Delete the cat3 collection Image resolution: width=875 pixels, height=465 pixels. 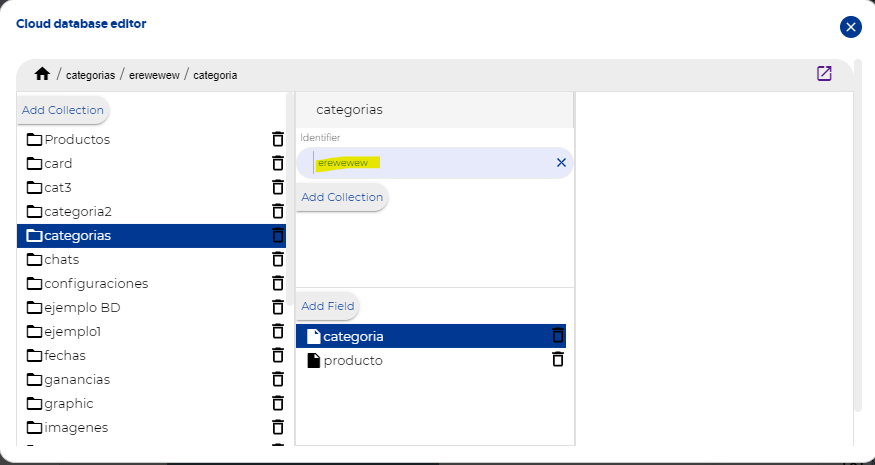point(277,187)
